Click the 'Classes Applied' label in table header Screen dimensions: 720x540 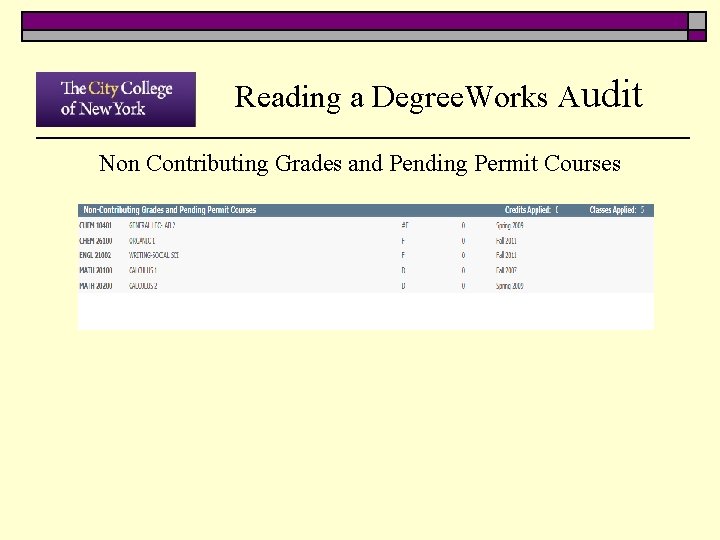point(613,210)
